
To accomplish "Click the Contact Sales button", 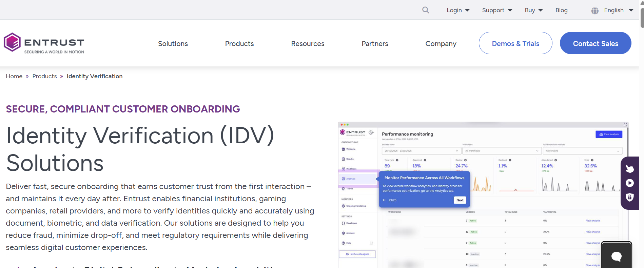I will click(596, 43).
